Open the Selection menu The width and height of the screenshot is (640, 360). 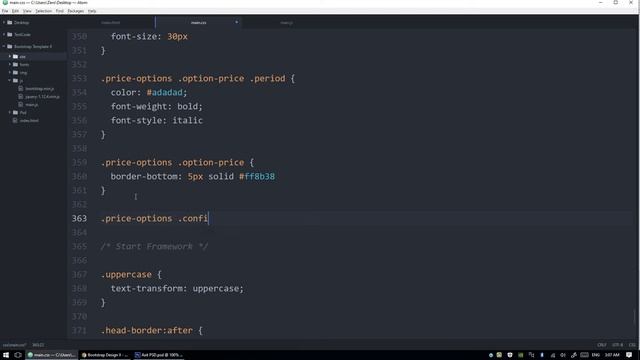tap(43, 11)
